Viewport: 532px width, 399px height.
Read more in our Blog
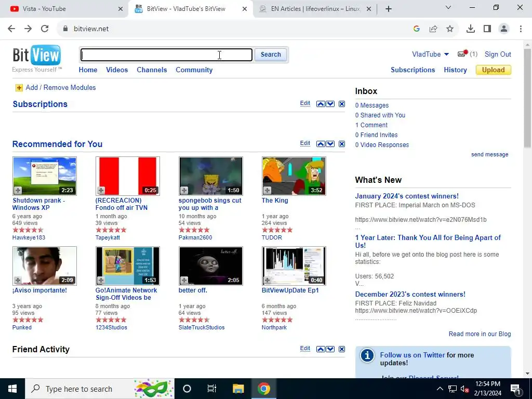(x=480, y=334)
